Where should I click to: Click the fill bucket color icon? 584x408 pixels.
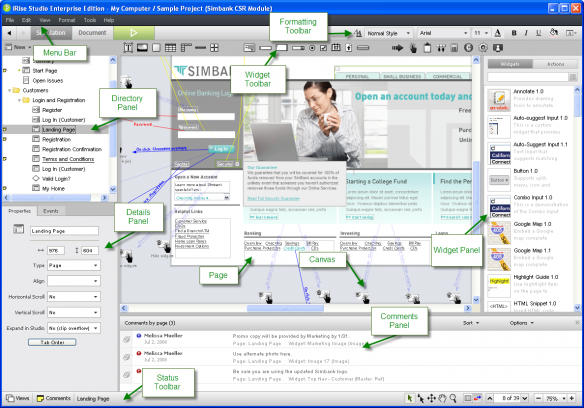[x=554, y=33]
